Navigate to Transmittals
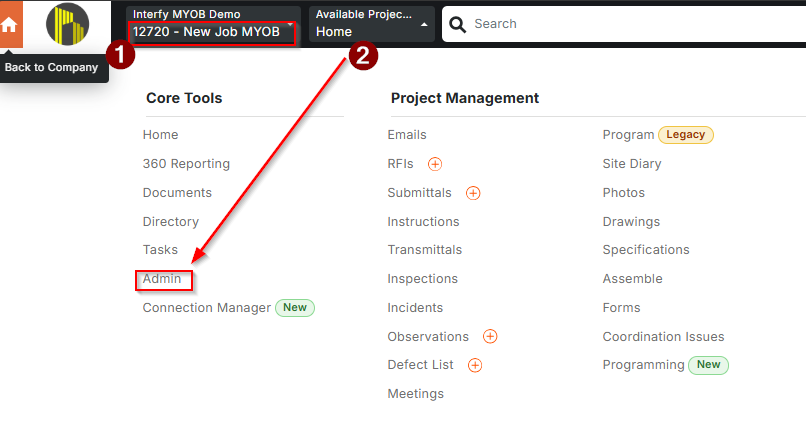Screen dimensions: 806x429 click(424, 250)
